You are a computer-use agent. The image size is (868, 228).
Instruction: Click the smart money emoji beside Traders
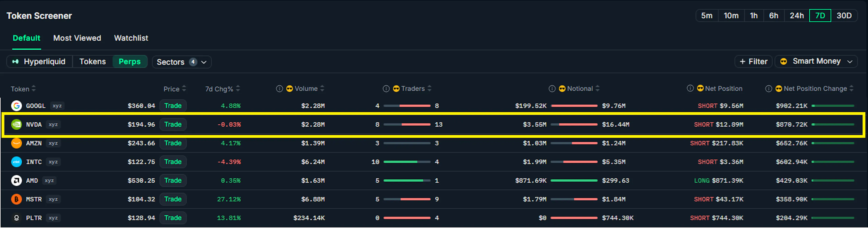396,89
